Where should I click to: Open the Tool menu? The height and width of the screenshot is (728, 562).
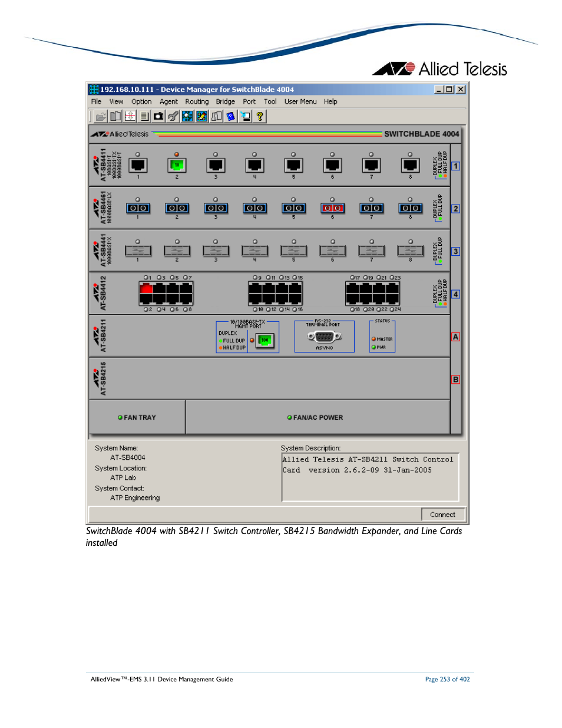[270, 101]
